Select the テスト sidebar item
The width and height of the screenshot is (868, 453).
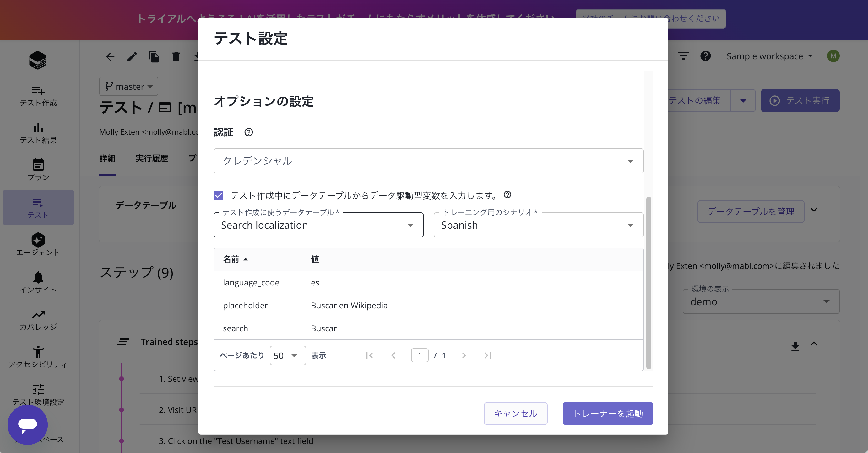pos(38,208)
